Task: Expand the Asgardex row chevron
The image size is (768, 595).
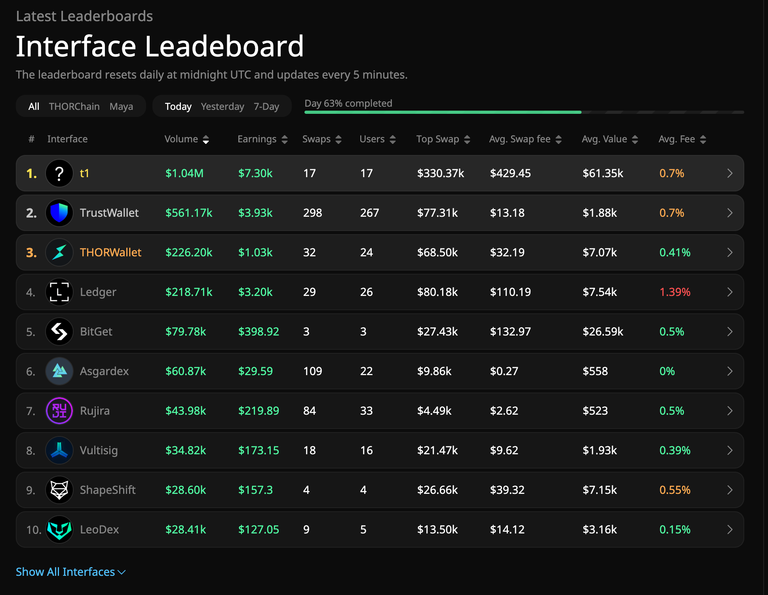Action: pyautogui.click(x=730, y=371)
